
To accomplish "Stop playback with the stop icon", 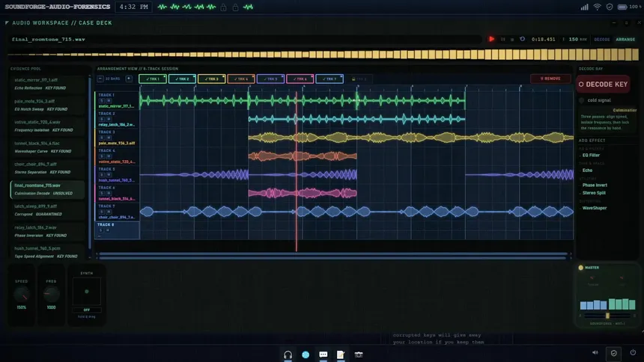I will click(x=512, y=40).
